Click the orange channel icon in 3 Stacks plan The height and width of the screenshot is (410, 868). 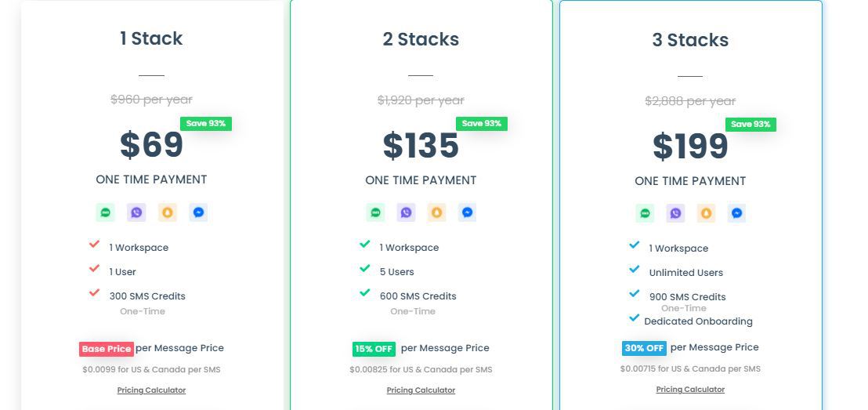(x=707, y=213)
